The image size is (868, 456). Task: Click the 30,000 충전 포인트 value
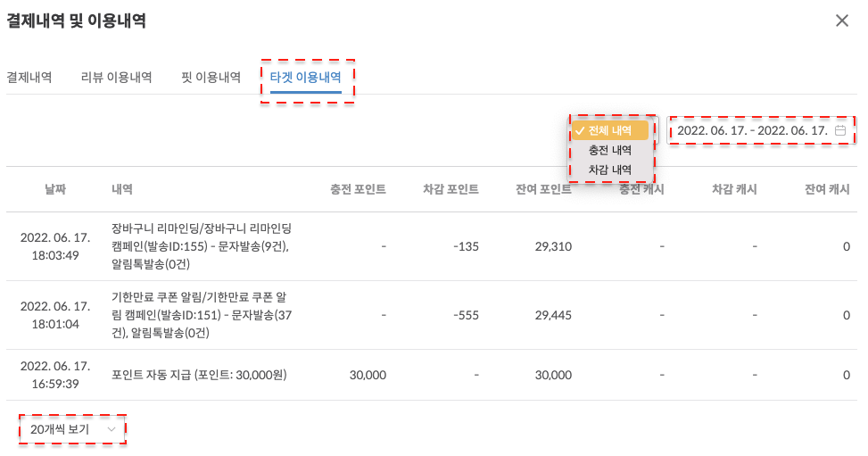pos(367,375)
